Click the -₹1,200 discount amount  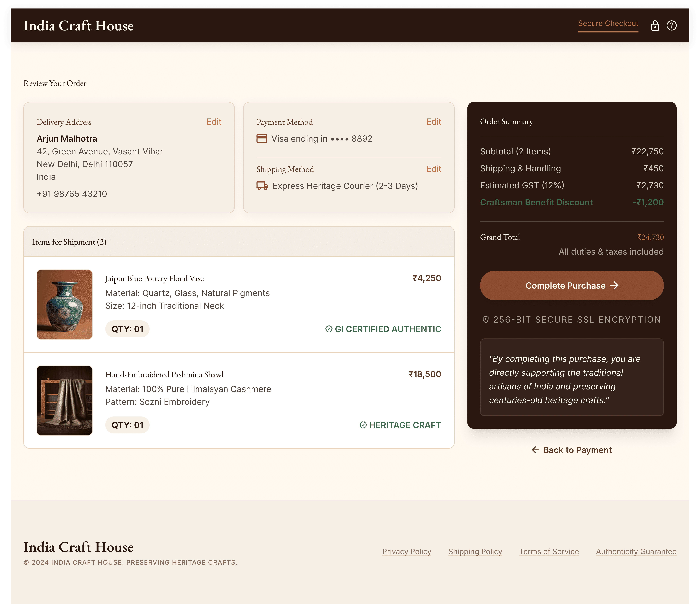point(648,202)
